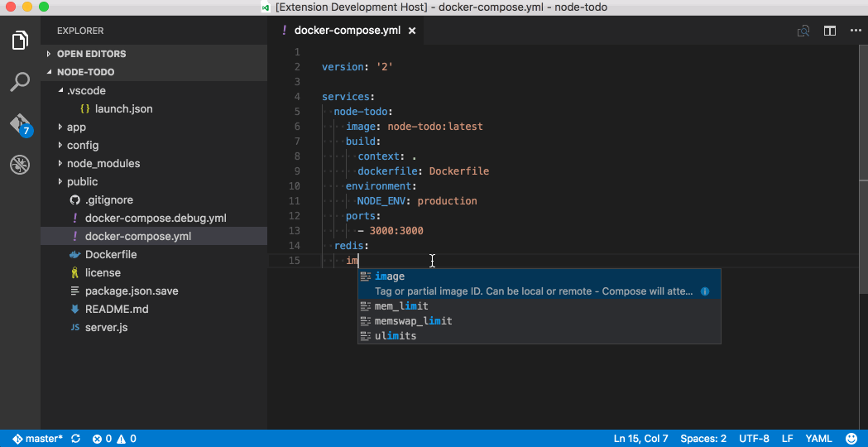The height and width of the screenshot is (447, 868).
Task: Click the EXPLORER panel title
Action: (80, 31)
